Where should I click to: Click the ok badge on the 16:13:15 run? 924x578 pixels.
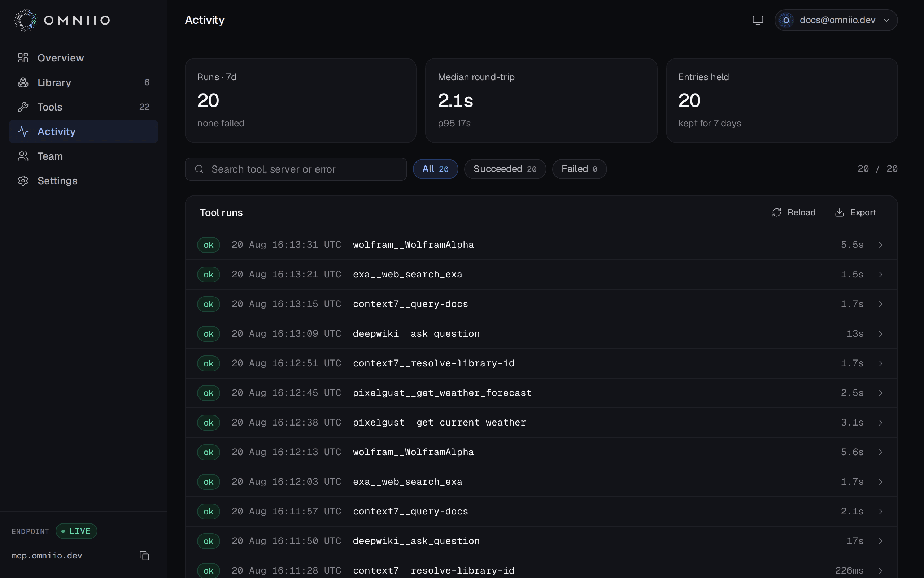tap(209, 304)
